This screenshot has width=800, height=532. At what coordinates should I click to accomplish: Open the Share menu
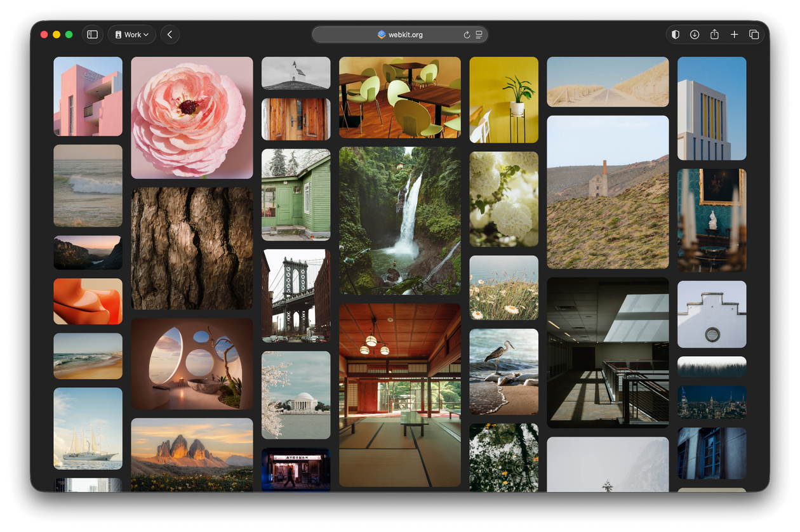[x=714, y=35]
